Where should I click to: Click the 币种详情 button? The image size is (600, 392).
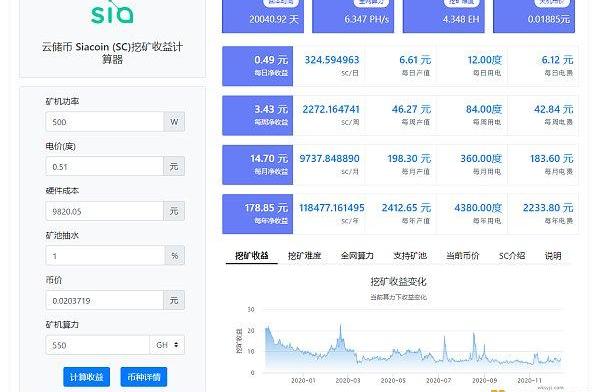coord(144,377)
